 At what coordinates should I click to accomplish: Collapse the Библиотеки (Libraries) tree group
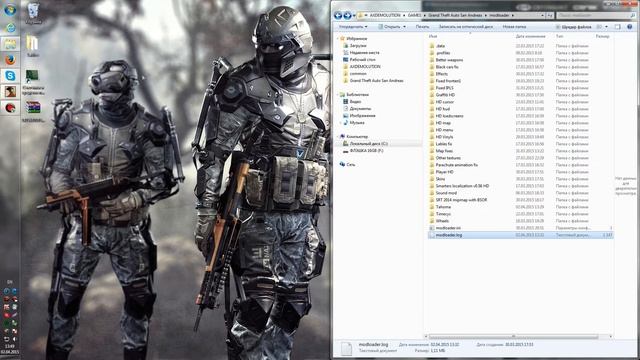(338, 95)
